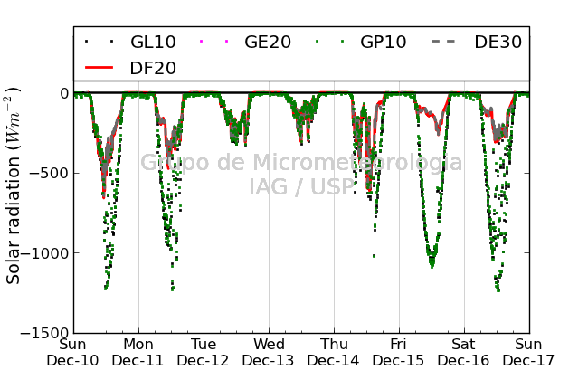
Task: Click the DE30 legend label
Action: 498,42
